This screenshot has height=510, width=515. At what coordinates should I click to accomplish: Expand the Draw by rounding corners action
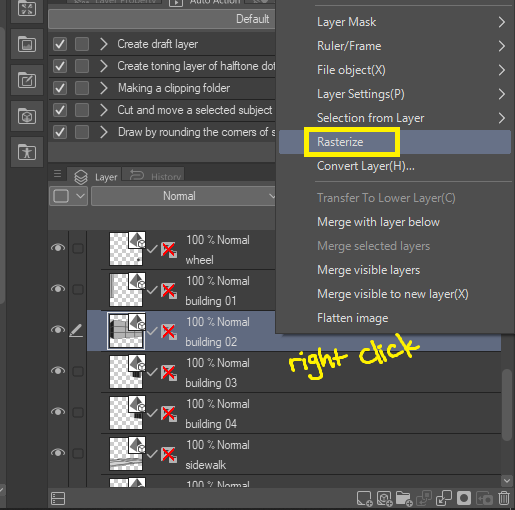coord(104,132)
